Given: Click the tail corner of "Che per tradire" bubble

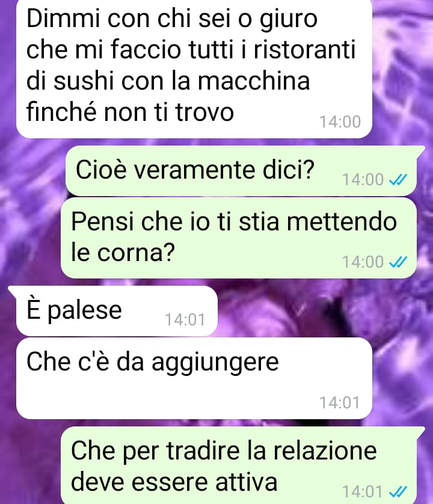Looking at the screenshot, I should 420,432.
